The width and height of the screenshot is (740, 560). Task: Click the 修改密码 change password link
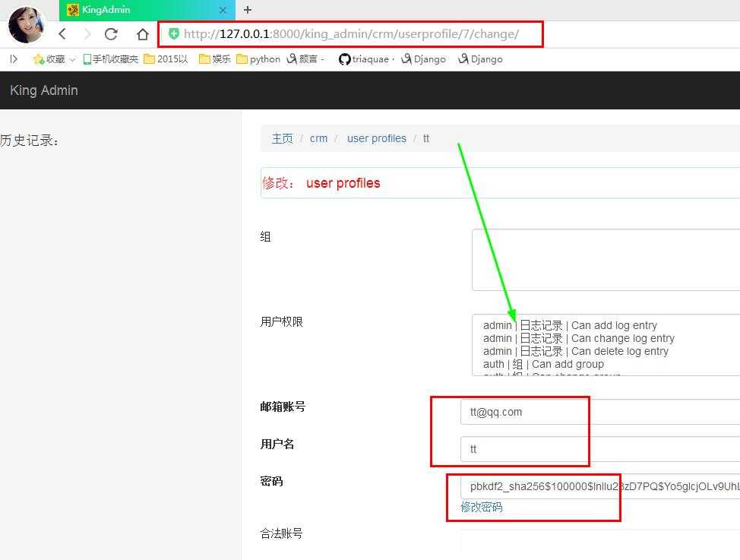[x=482, y=507]
